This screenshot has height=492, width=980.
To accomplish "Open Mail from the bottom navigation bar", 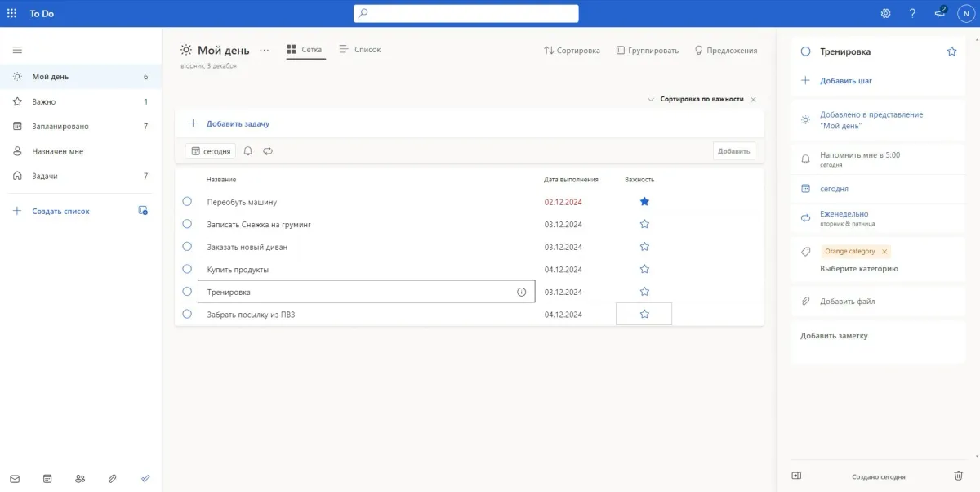I will pos(15,478).
